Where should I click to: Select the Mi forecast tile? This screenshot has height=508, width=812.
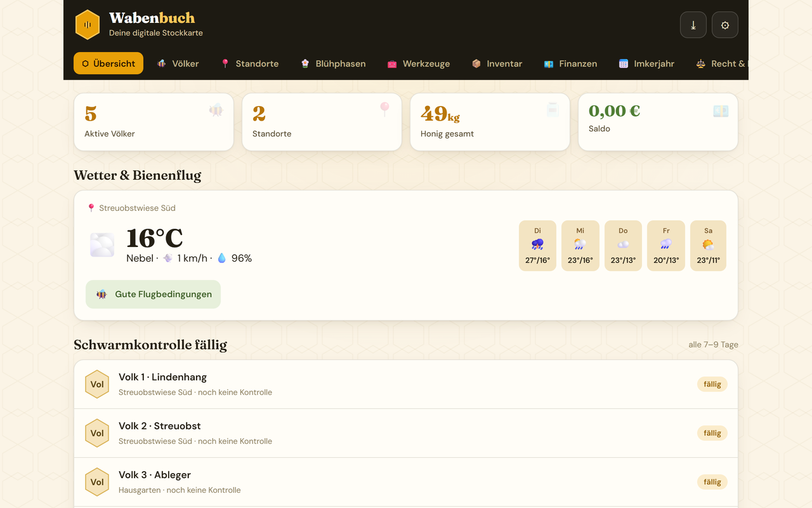(x=580, y=246)
